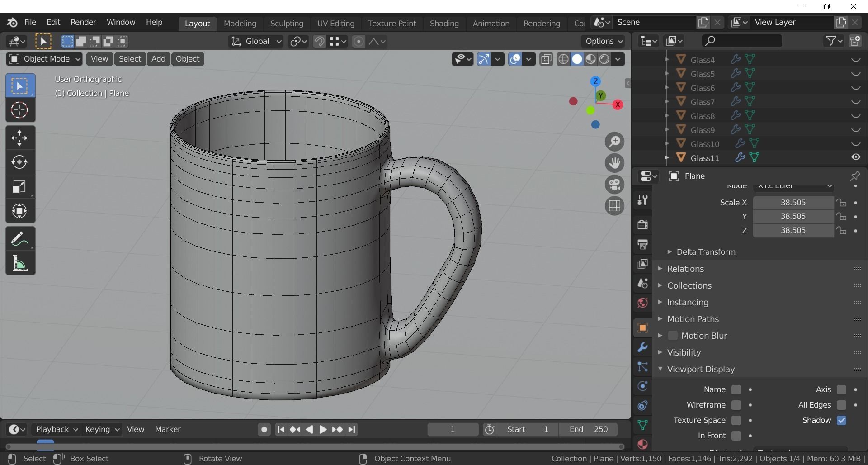This screenshot has height=465, width=868.
Task: Select the Annotate pencil tool
Action: 20,239
